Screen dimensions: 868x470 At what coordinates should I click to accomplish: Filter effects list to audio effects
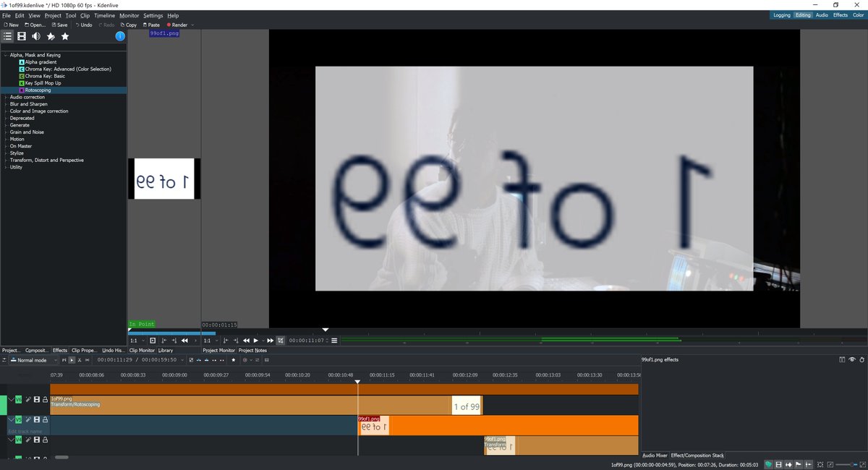[36, 36]
